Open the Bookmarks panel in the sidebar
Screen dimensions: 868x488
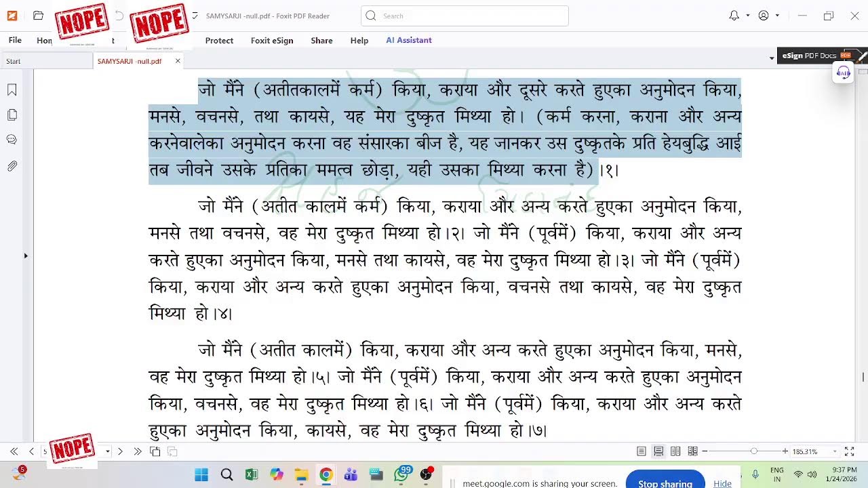point(12,90)
